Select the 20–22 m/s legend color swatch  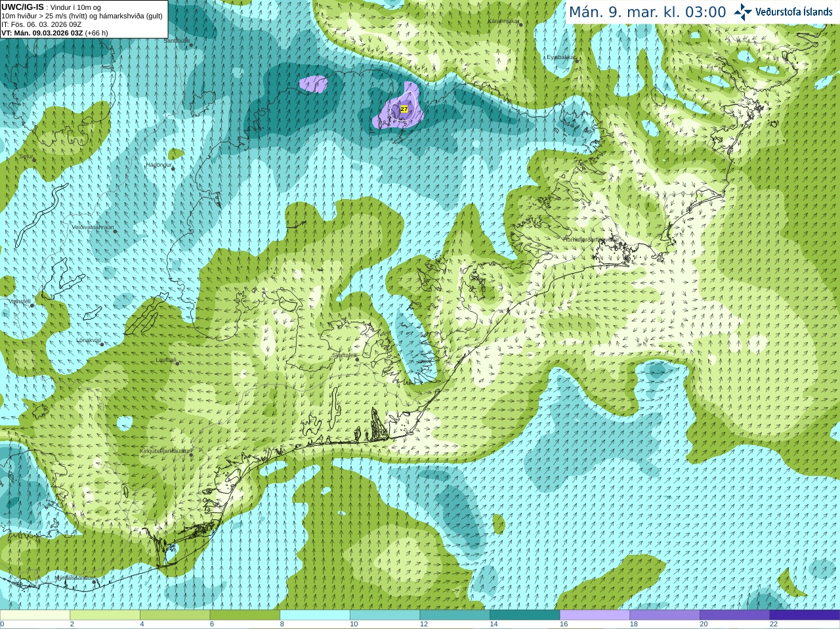[x=735, y=615]
